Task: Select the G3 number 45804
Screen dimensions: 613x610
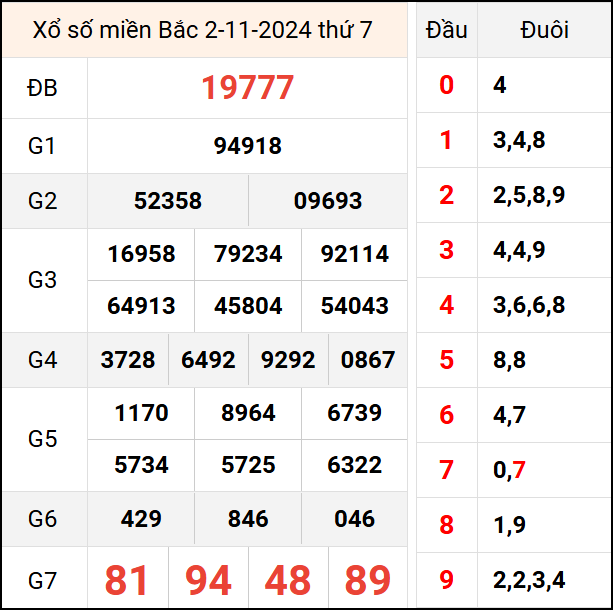Action: (248, 306)
